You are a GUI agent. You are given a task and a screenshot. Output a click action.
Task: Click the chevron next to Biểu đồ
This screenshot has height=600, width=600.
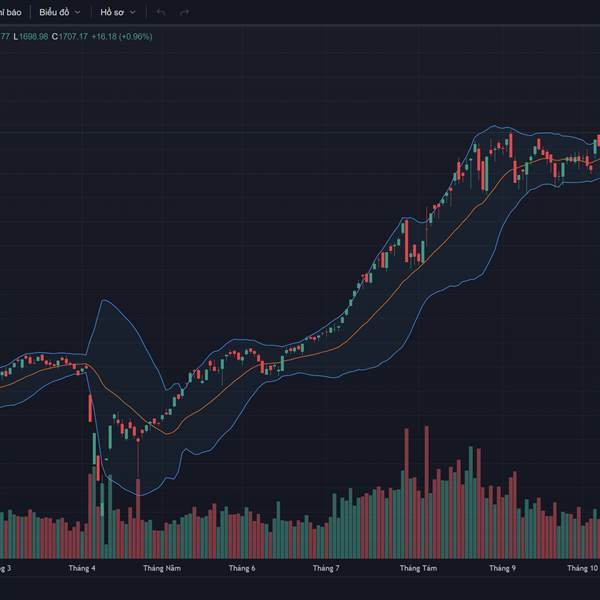tap(78, 13)
